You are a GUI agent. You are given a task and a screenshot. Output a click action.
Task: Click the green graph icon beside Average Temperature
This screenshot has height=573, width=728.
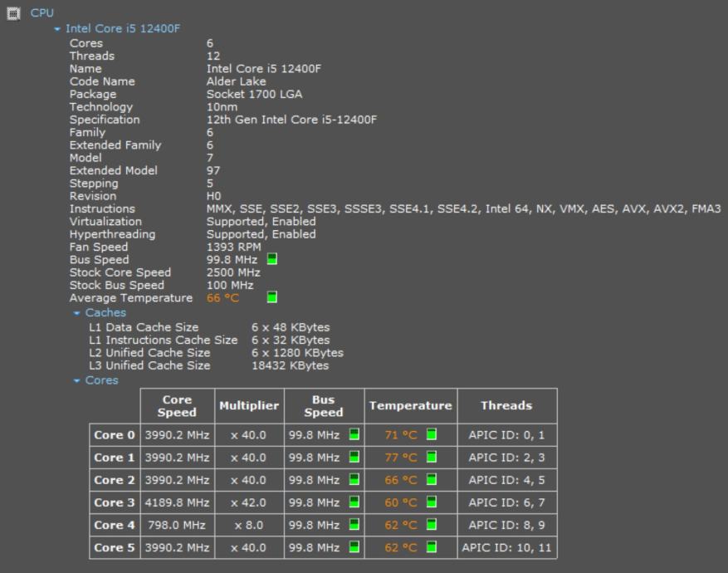click(272, 297)
